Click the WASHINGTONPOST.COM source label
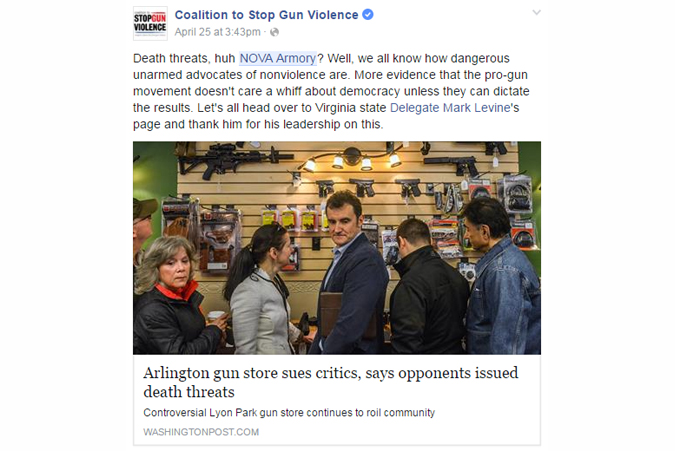The image size is (675, 451). (201, 432)
